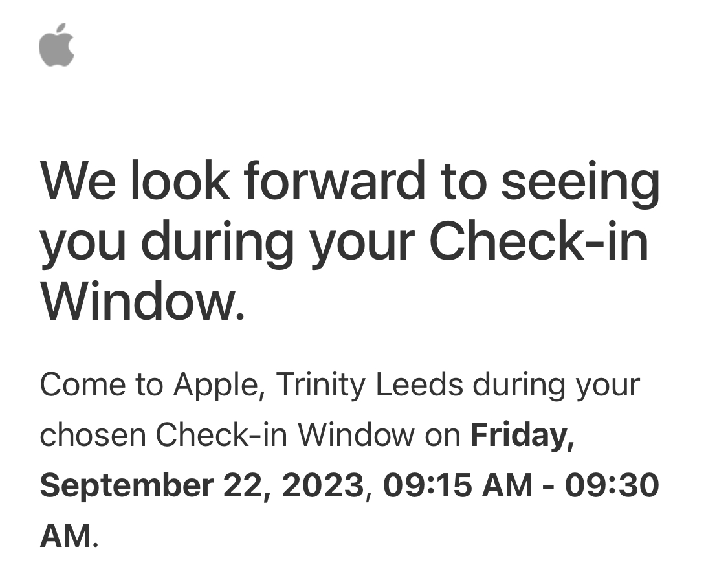Click the word "chosen" in the paragraph
The image size is (728, 567).
point(92,436)
